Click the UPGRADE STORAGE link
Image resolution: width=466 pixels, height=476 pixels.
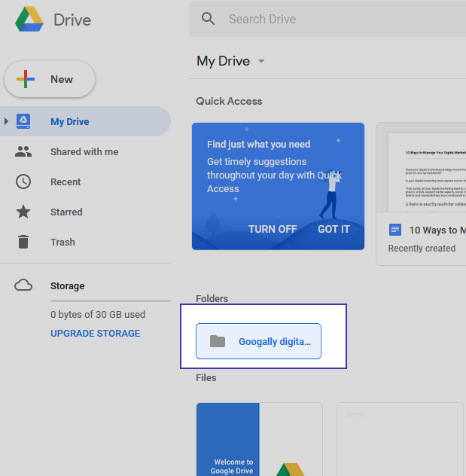(96, 333)
